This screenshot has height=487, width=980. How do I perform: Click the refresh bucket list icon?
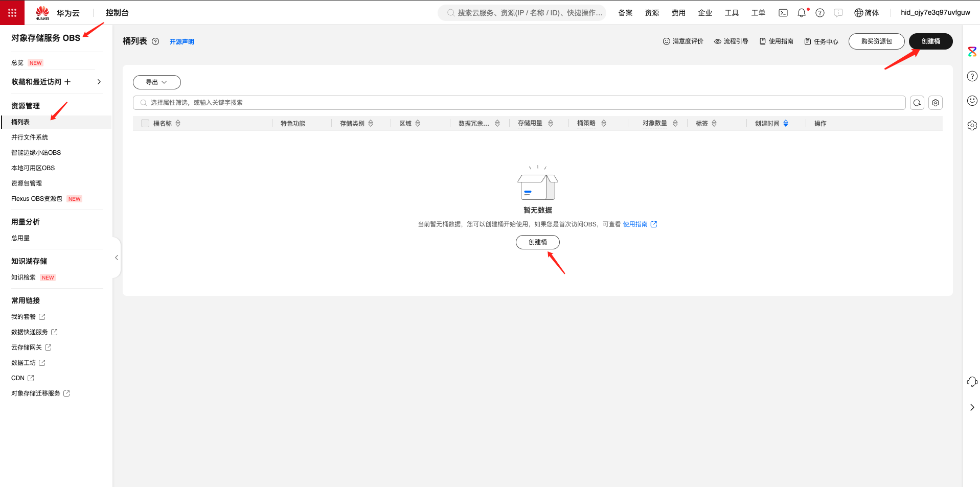[917, 103]
